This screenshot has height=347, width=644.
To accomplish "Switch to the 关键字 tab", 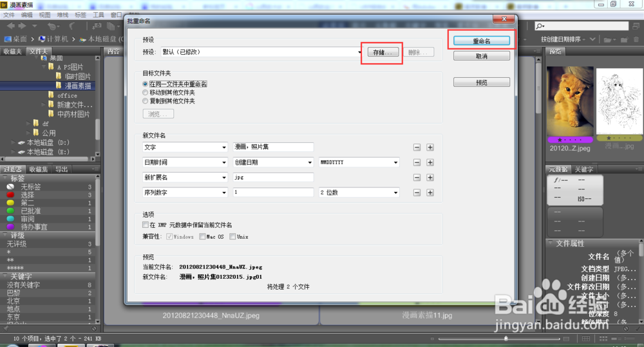I will [583, 169].
